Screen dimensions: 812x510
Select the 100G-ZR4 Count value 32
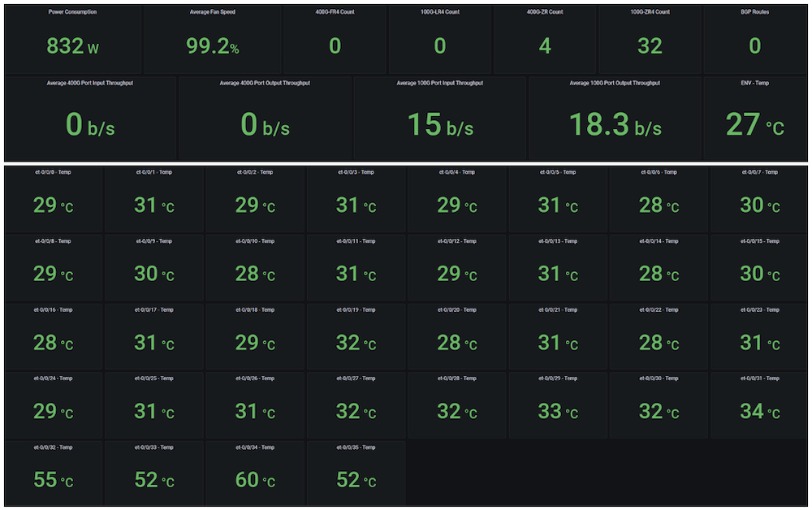pyautogui.click(x=650, y=46)
